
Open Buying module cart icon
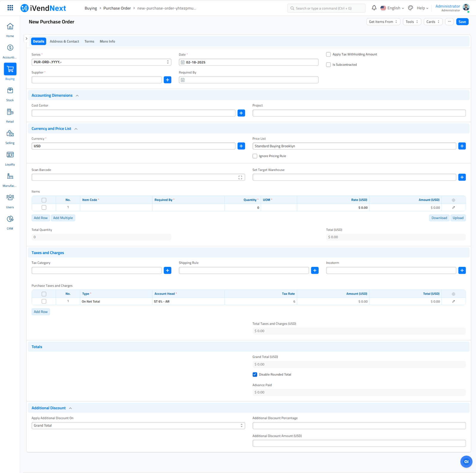(10, 69)
